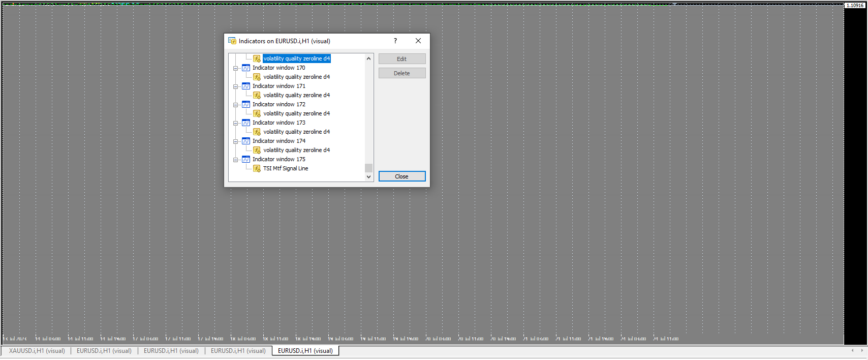Select the highlighted volatility quality zeroline d4 row
This screenshot has height=360, width=868.
297,58
